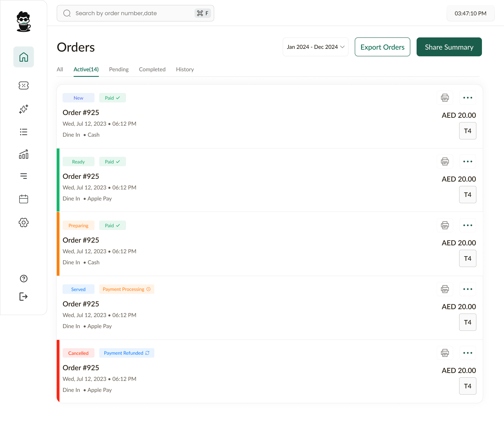Print the Cancelled order receipt
The image size is (504, 436).
(445, 353)
